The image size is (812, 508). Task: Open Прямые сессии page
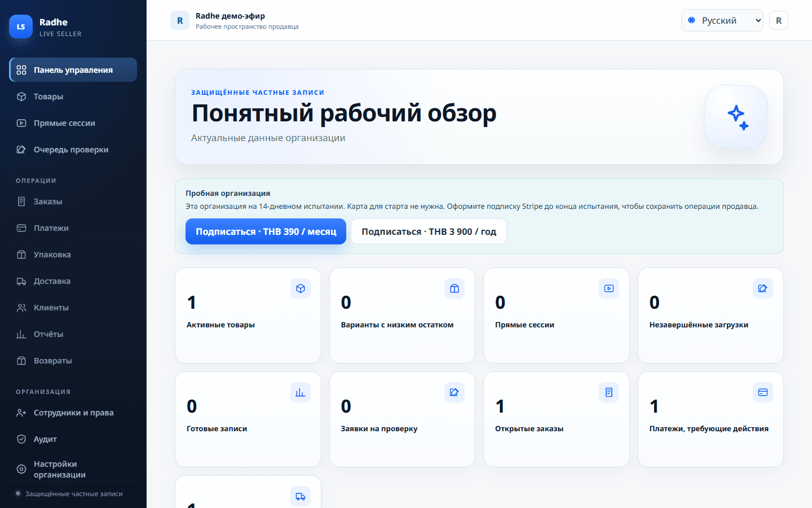[x=73, y=123]
